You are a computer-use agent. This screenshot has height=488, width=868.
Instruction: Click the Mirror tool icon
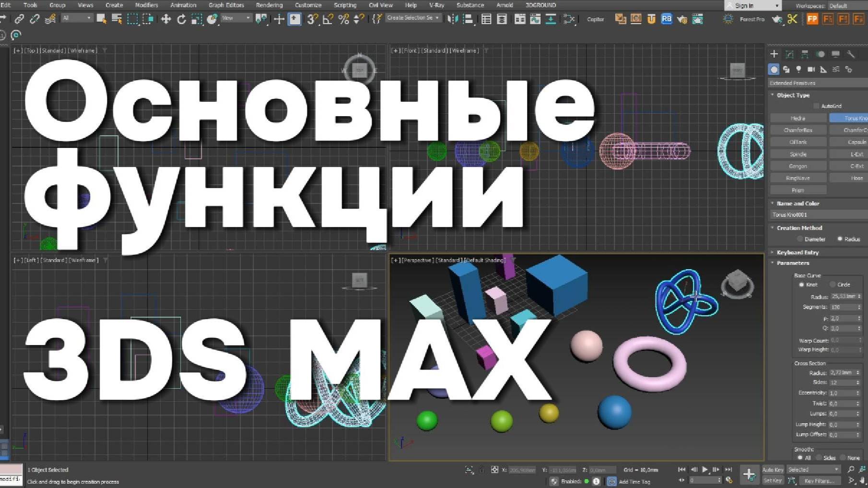[x=452, y=19]
